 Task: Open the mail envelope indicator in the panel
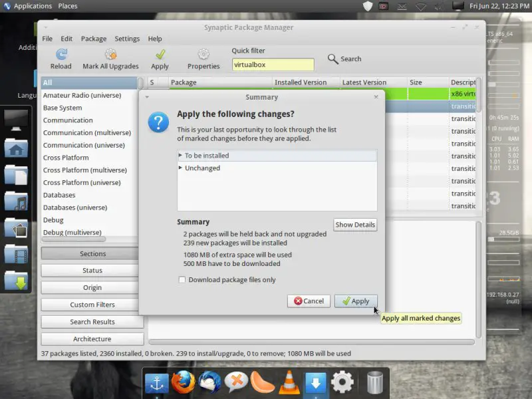pos(402,6)
